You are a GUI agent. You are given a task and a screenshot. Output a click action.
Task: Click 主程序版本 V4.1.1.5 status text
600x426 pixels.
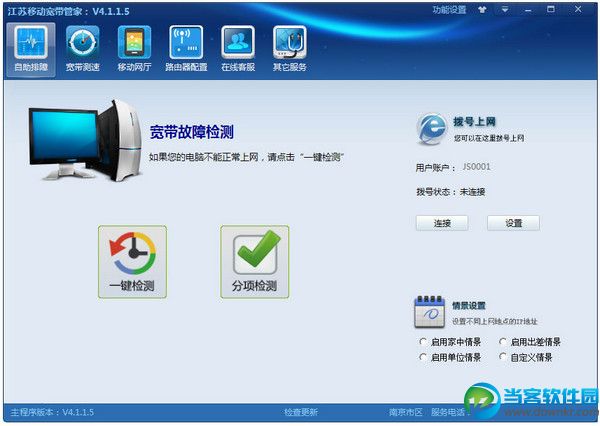point(52,412)
